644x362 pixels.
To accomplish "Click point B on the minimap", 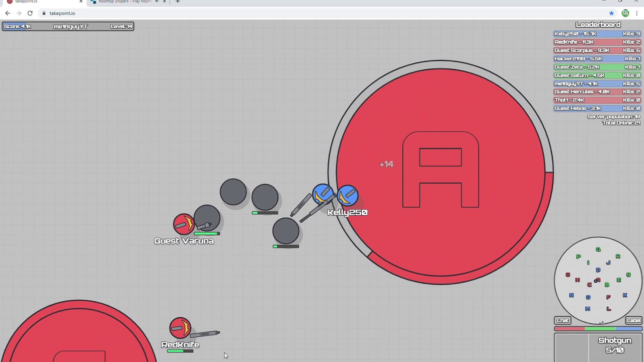I will pyautogui.click(x=607, y=285).
